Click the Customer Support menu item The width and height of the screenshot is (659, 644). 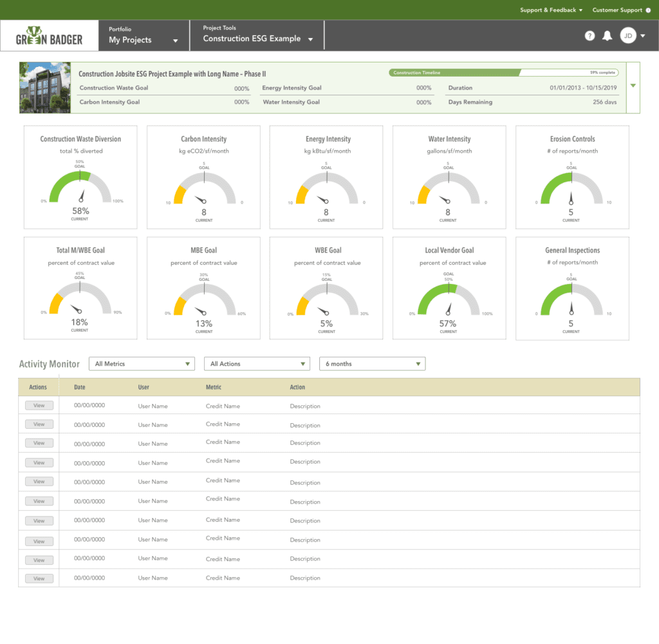tap(617, 10)
